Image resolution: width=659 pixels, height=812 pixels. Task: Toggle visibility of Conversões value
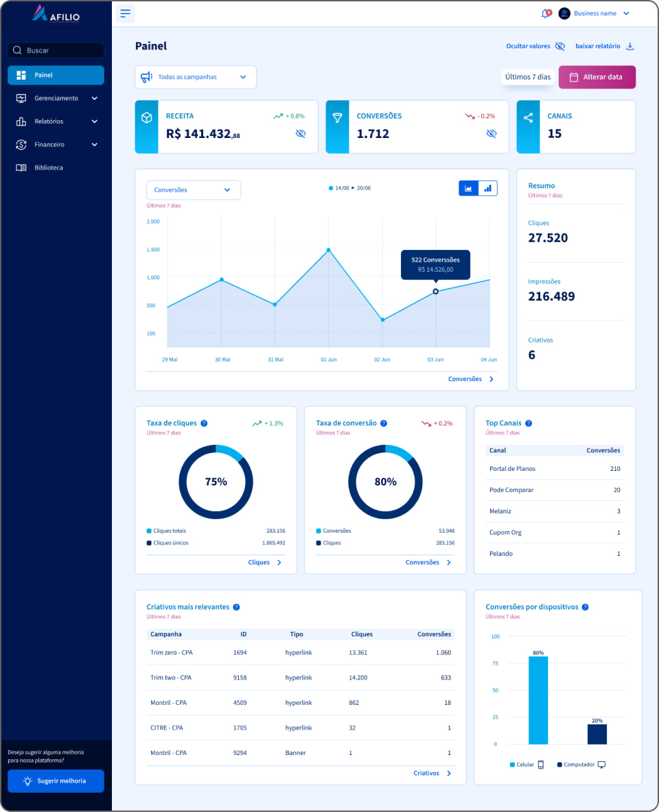point(491,134)
